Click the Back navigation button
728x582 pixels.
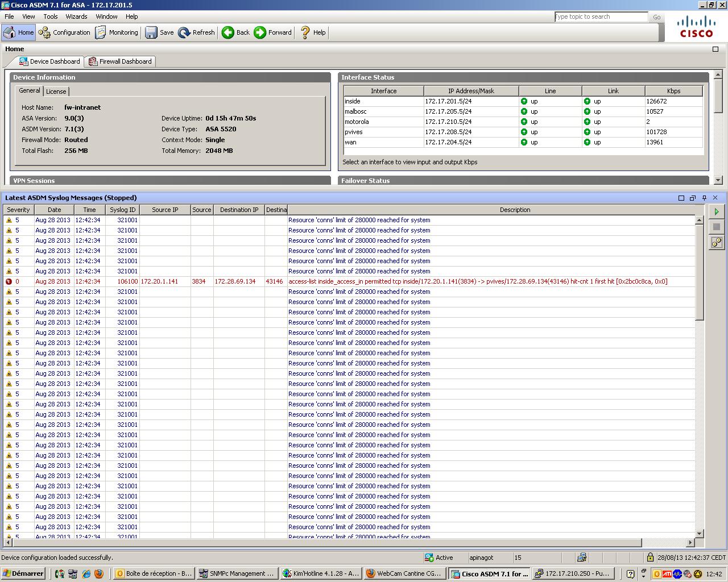[236, 32]
